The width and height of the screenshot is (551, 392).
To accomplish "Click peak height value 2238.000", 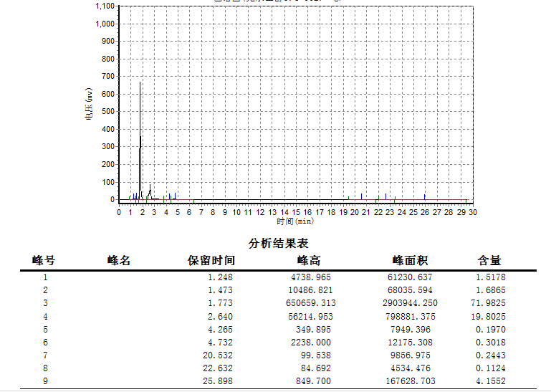I will (x=311, y=343).
